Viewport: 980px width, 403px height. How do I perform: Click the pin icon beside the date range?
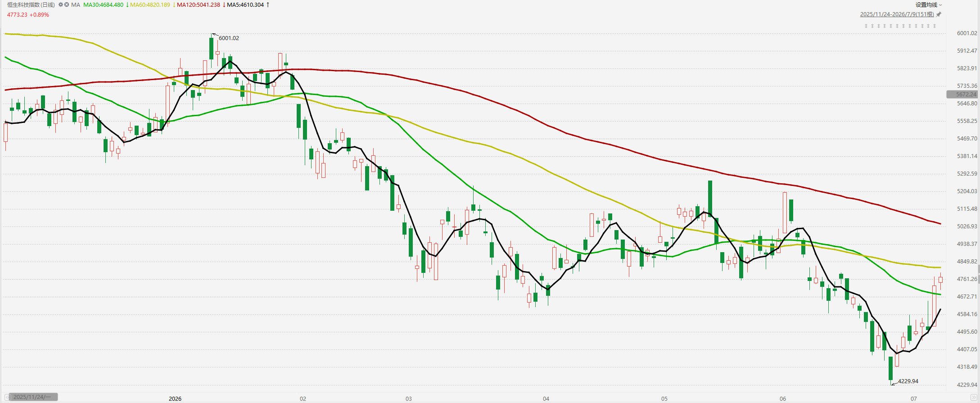coord(939,14)
